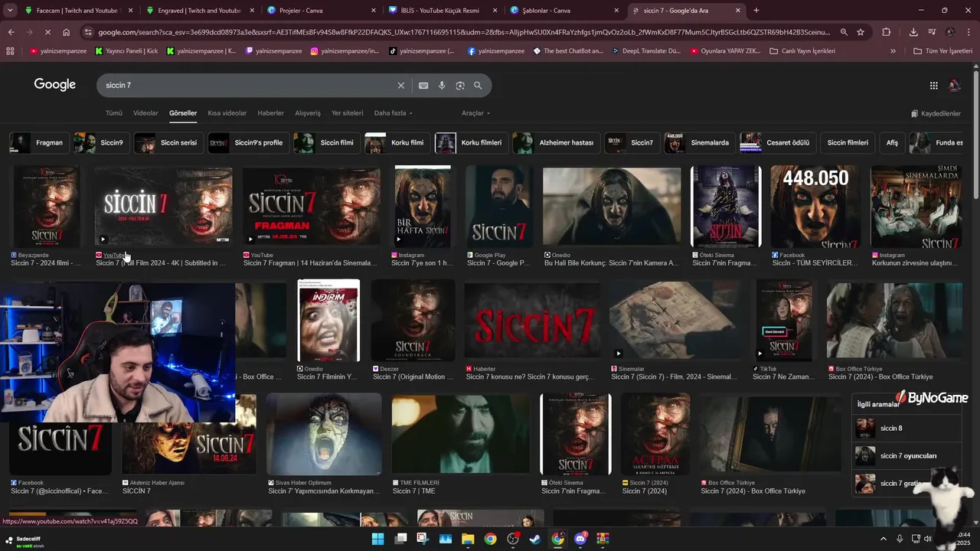The height and width of the screenshot is (551, 980).
Task: Open WinRAR from the taskbar
Action: pyautogui.click(x=603, y=539)
